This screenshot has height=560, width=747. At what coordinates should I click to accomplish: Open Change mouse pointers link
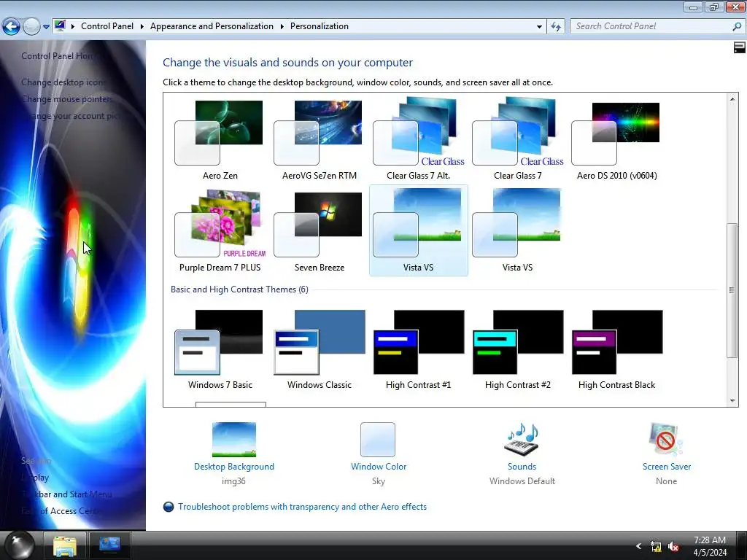[67, 99]
